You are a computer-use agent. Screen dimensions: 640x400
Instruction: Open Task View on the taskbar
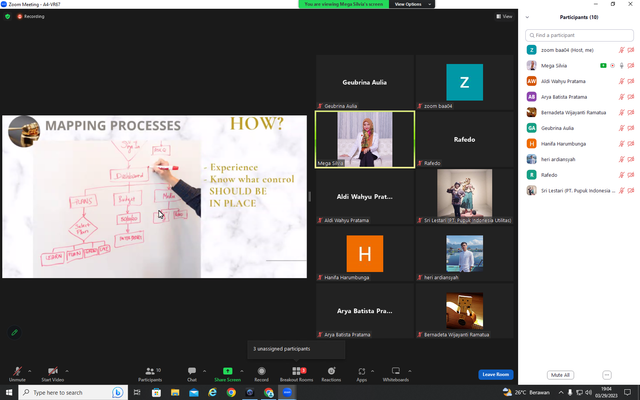pos(137,392)
